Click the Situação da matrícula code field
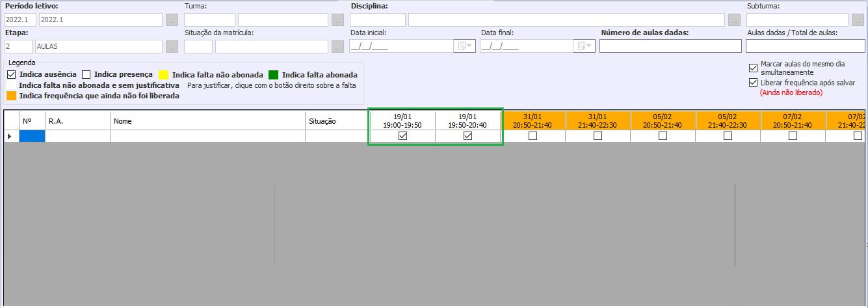 (x=198, y=46)
